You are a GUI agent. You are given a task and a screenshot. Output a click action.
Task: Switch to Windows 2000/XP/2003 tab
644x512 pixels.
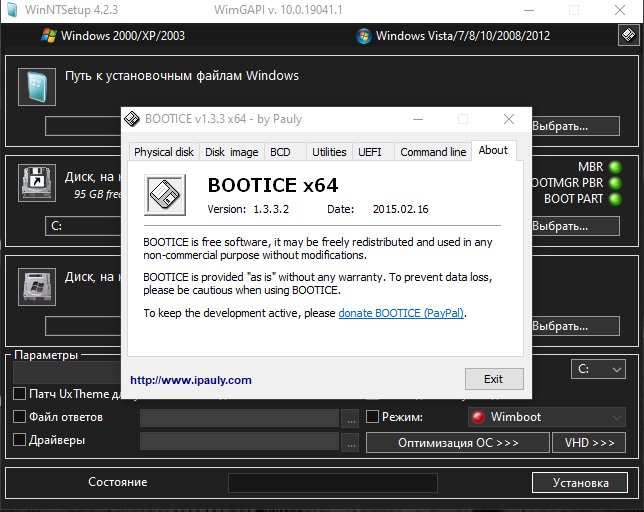113,36
